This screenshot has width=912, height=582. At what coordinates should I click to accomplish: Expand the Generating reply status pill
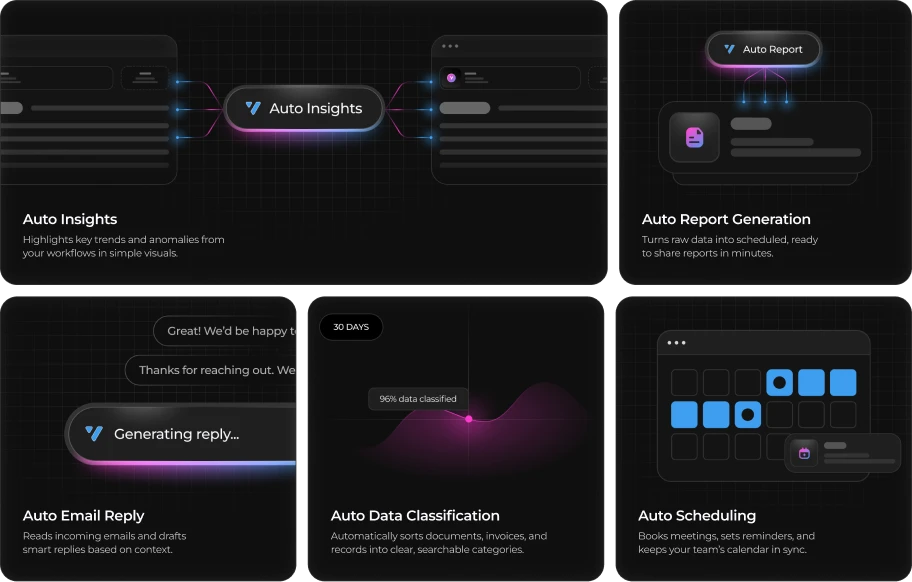pyautogui.click(x=180, y=434)
